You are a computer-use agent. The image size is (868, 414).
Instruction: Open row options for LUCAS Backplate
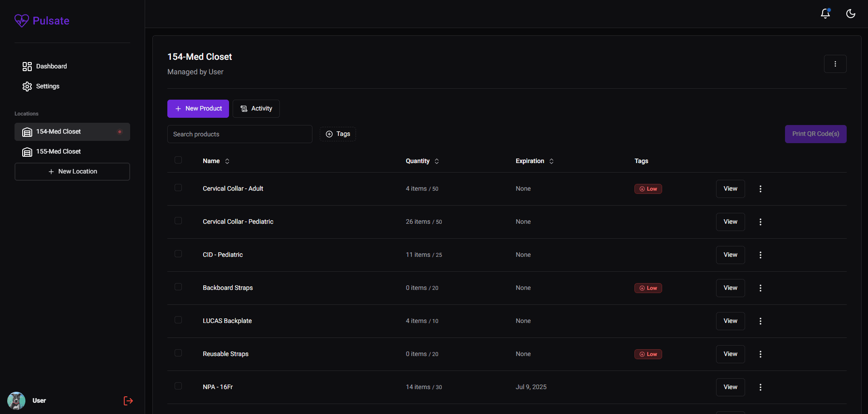click(760, 321)
